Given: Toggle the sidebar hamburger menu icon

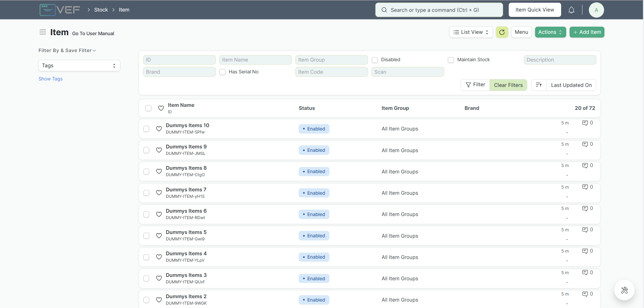Looking at the screenshot, I should 43,32.
